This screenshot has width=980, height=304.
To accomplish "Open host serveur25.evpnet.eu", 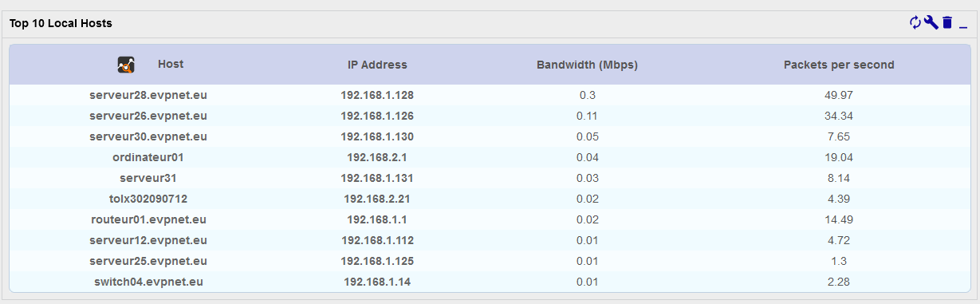I will (x=148, y=261).
